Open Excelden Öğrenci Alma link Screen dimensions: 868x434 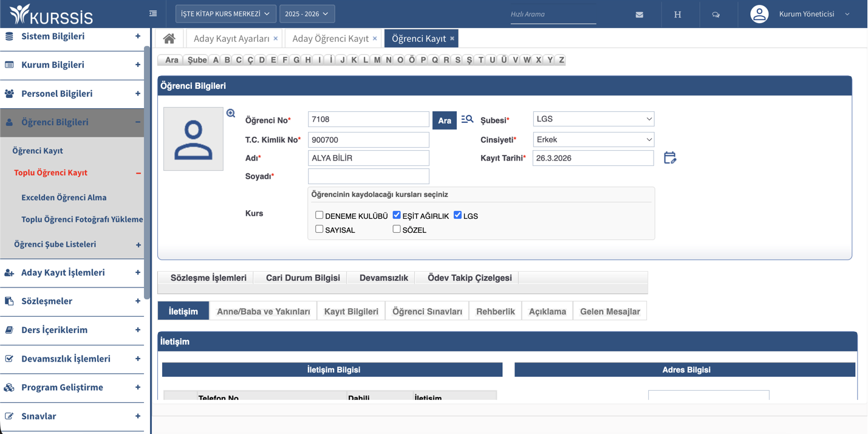[64, 198]
